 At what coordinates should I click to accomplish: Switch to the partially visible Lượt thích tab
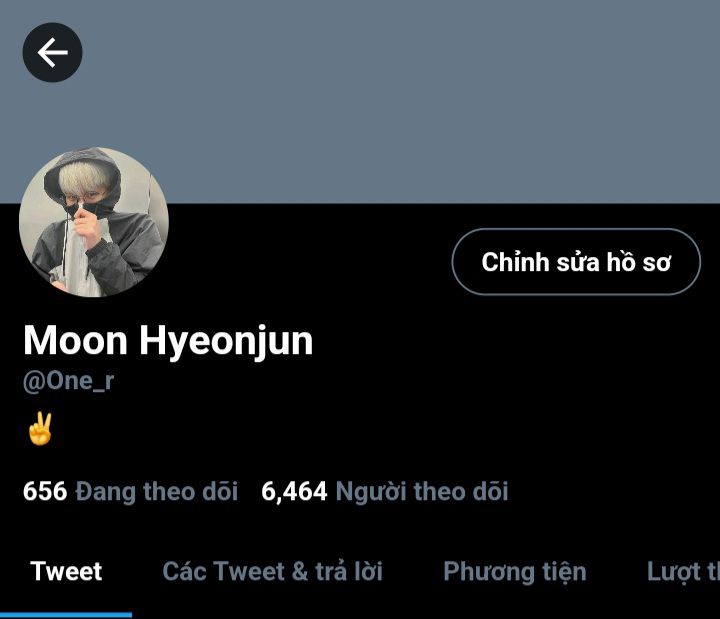[x=683, y=572]
